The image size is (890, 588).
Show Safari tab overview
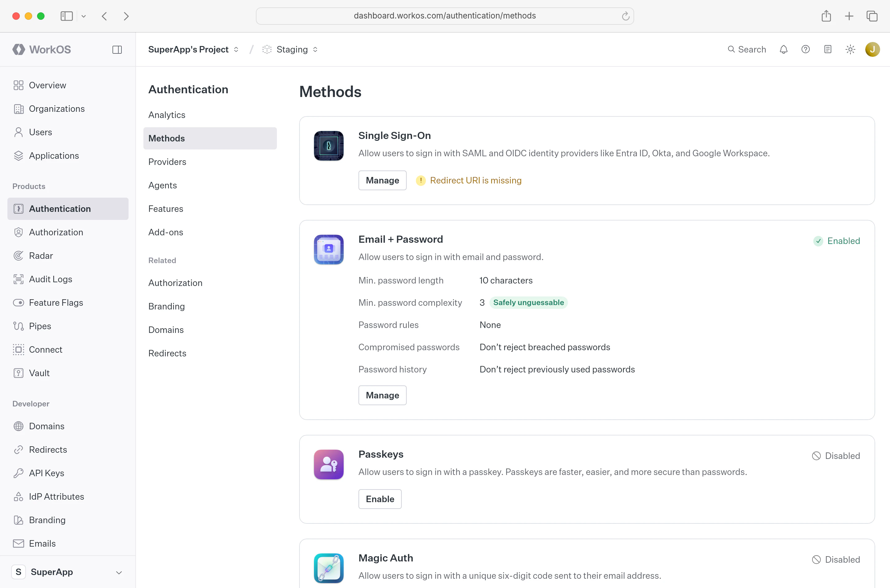point(872,16)
